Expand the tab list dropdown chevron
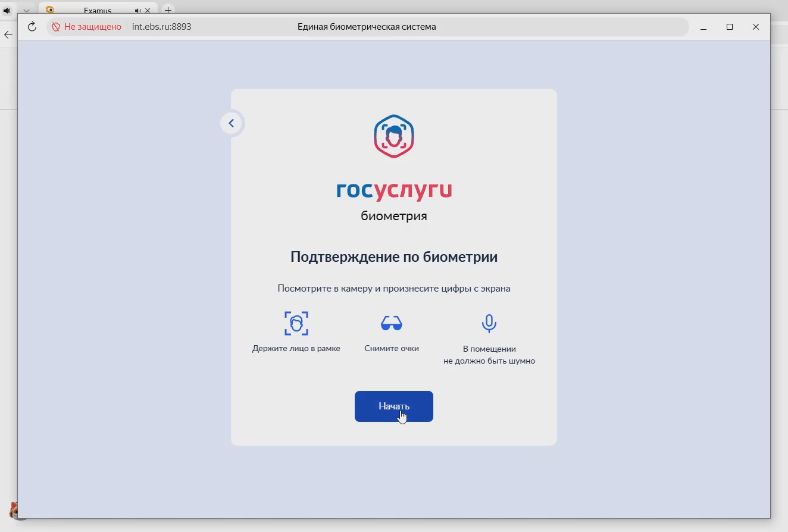The width and height of the screenshot is (788, 532). 26,11
